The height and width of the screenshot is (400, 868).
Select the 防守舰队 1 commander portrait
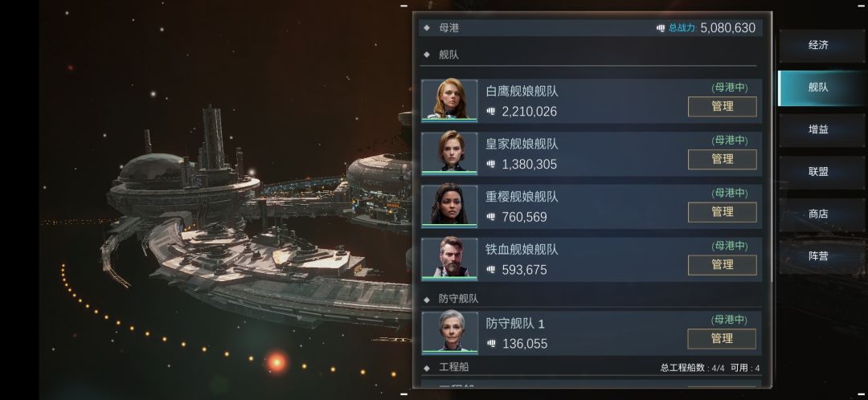449,333
